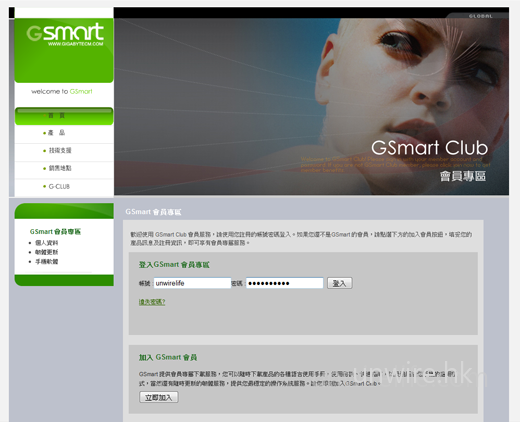Image resolution: width=520 pixels, height=422 pixels.
Task: Click the 加入 GSmart 會員 heading
Action: coord(168,357)
